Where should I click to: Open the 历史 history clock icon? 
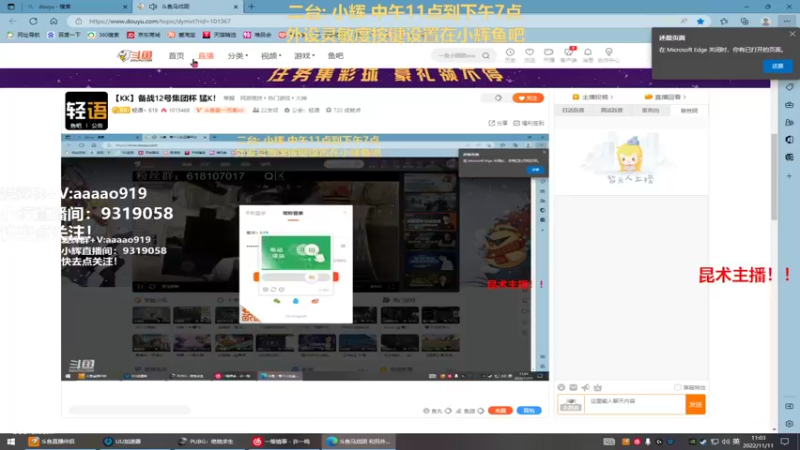coord(510,55)
